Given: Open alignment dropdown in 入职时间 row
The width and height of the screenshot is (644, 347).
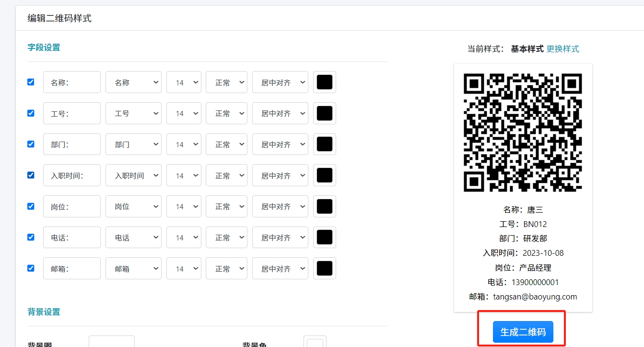Looking at the screenshot, I should (280, 176).
